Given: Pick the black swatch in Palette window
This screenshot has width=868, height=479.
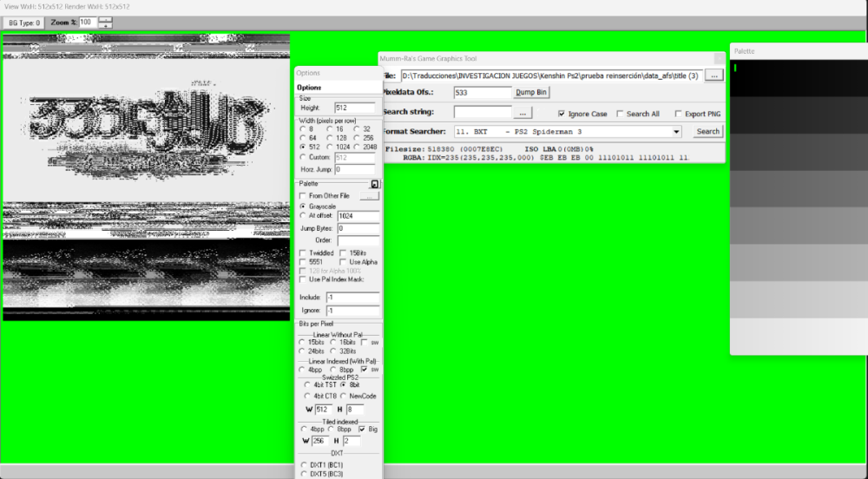Looking at the screenshot, I should click(799, 78).
